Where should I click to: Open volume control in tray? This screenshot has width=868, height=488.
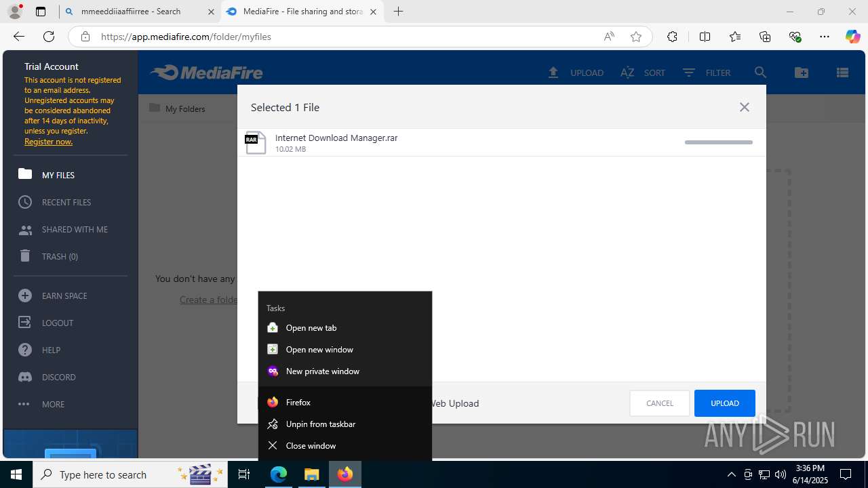click(x=780, y=474)
